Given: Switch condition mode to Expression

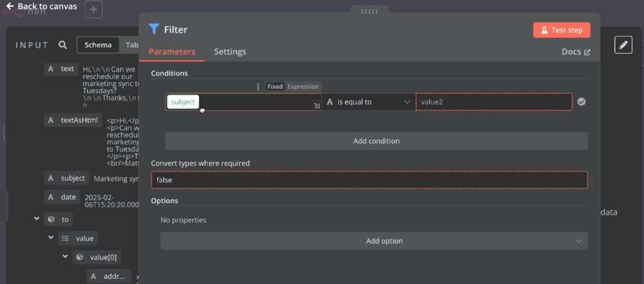Looking at the screenshot, I should (x=303, y=87).
